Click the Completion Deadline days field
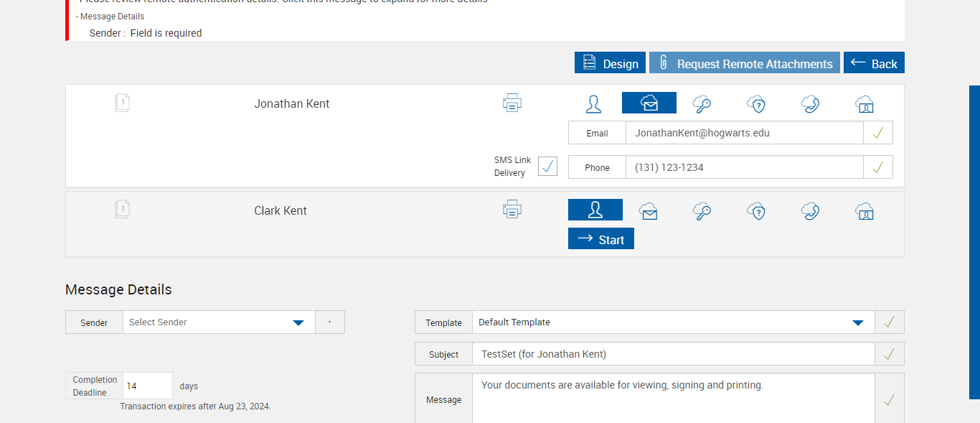 click(148, 386)
